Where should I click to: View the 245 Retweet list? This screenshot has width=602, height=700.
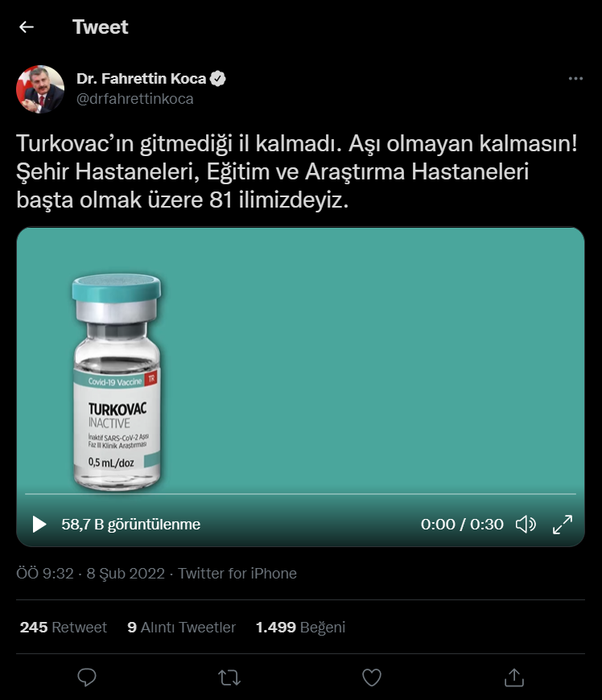pos(64,628)
